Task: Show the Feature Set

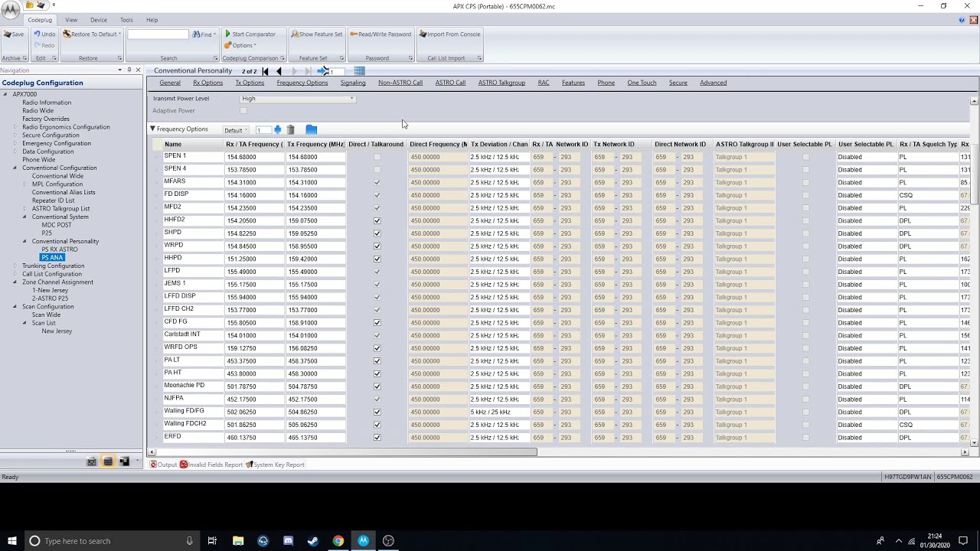Action: pyautogui.click(x=317, y=34)
